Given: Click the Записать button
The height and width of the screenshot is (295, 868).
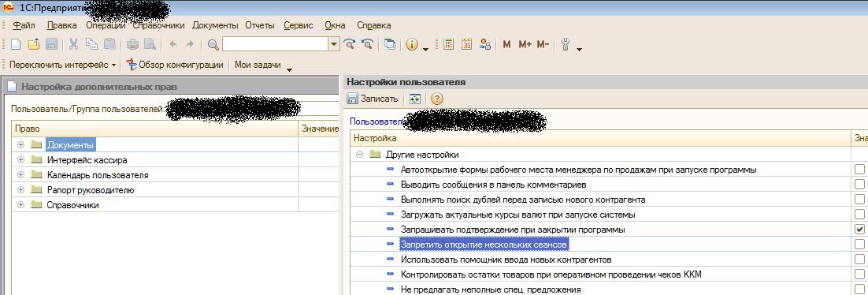Looking at the screenshot, I should point(373,99).
